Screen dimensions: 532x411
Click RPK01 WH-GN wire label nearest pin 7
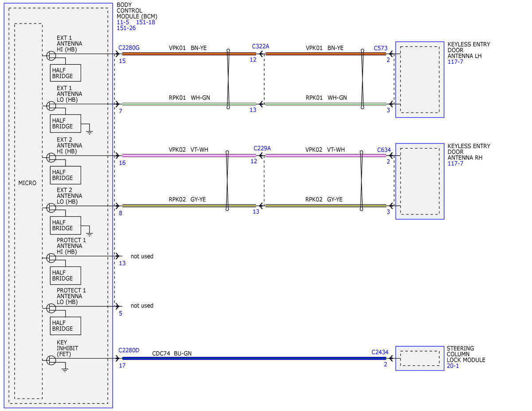(189, 98)
